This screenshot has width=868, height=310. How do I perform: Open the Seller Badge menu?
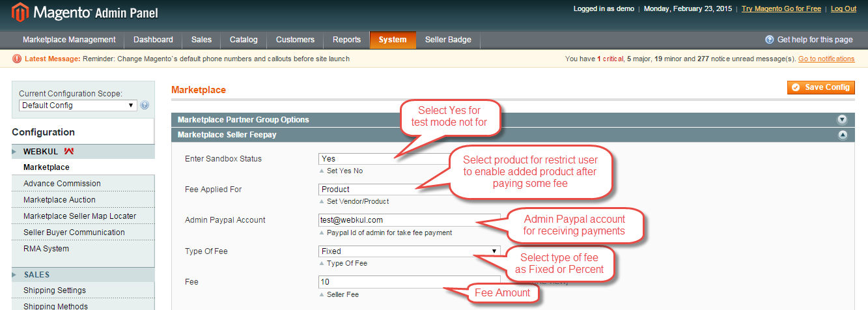448,40
